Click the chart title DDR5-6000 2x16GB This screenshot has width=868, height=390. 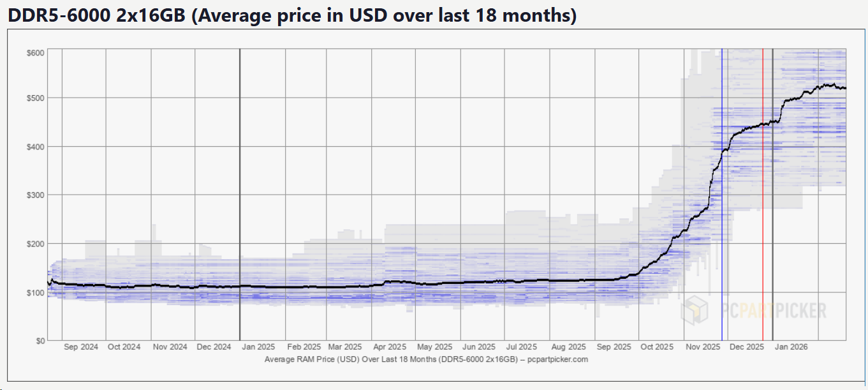click(98, 16)
